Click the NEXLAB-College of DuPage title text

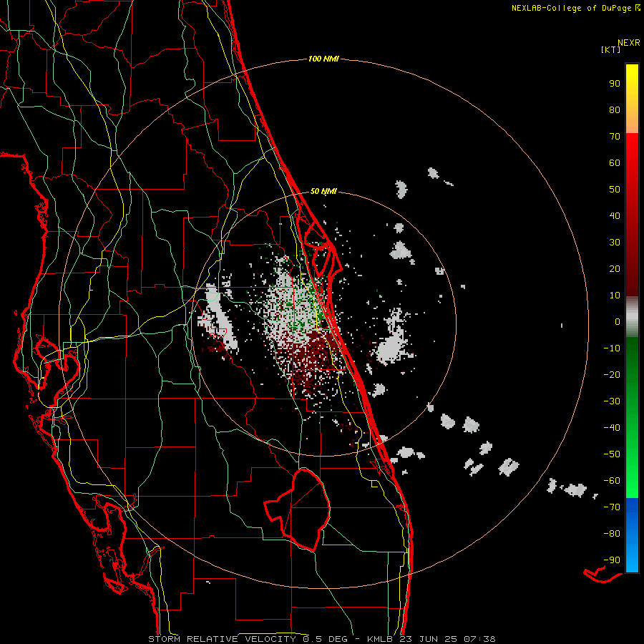click(x=572, y=8)
